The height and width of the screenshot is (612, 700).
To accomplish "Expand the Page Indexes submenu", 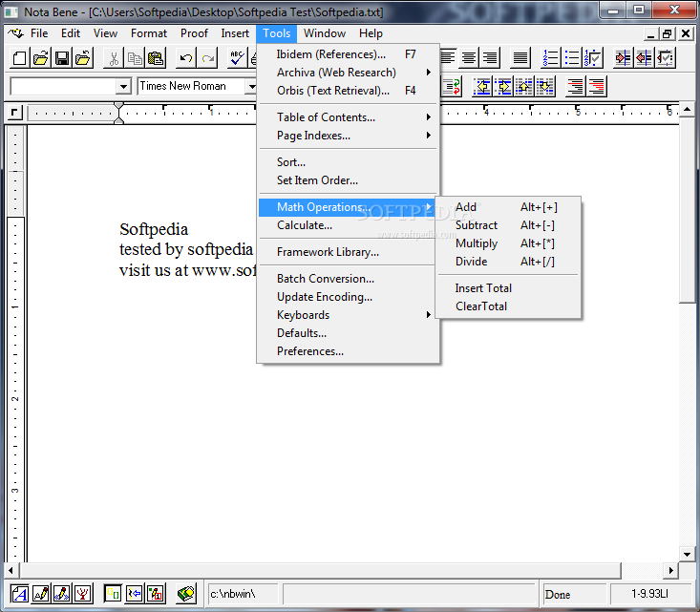I will pos(348,136).
